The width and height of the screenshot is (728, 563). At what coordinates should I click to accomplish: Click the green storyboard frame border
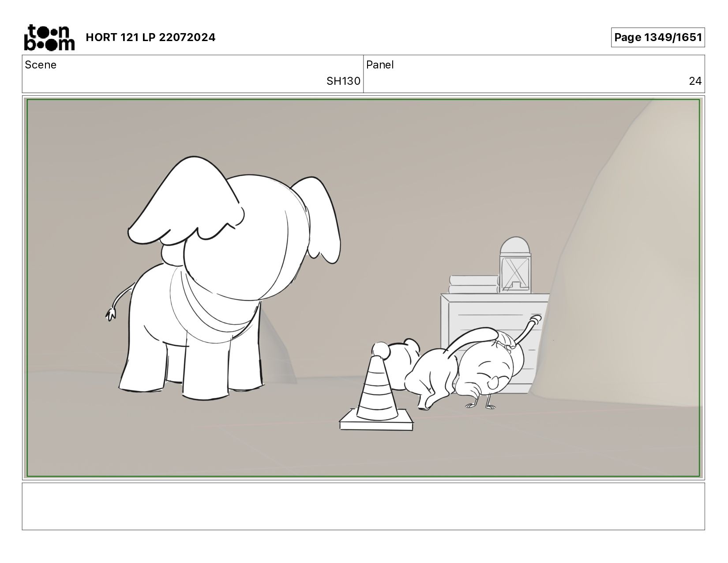363,100
